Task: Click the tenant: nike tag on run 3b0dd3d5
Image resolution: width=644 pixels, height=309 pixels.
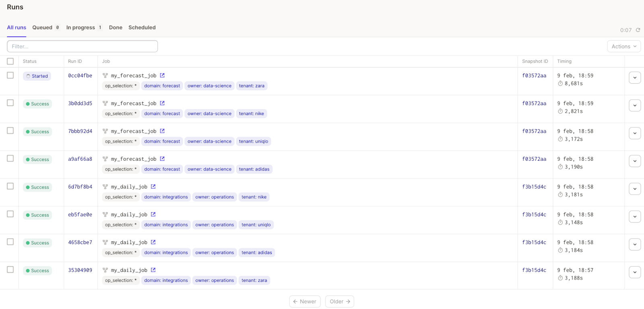Action: click(252, 114)
